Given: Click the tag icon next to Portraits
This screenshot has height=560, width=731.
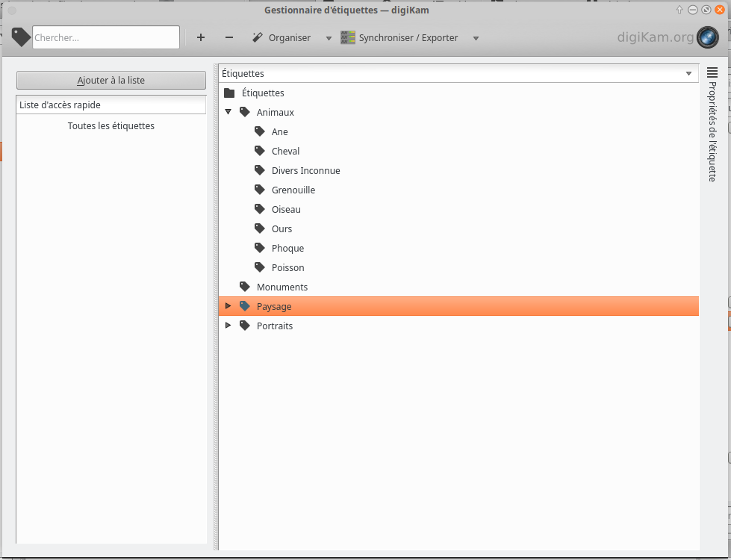Looking at the screenshot, I should (245, 326).
